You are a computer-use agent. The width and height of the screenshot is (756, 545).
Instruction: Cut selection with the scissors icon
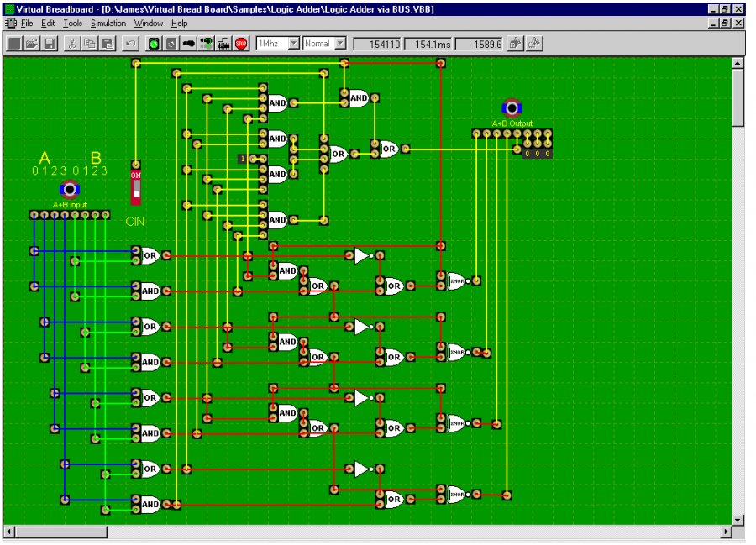pos(72,44)
